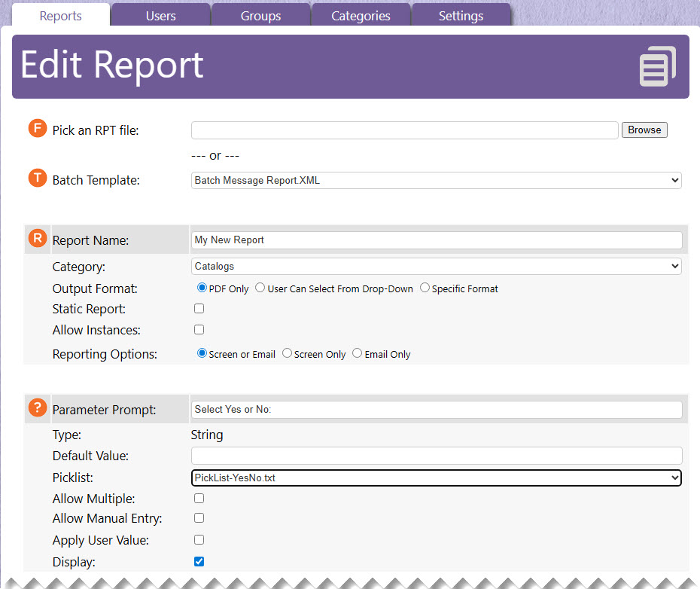Screen dimensions: 700x589
Task: Enable the Static Report checkbox
Action: coord(199,308)
